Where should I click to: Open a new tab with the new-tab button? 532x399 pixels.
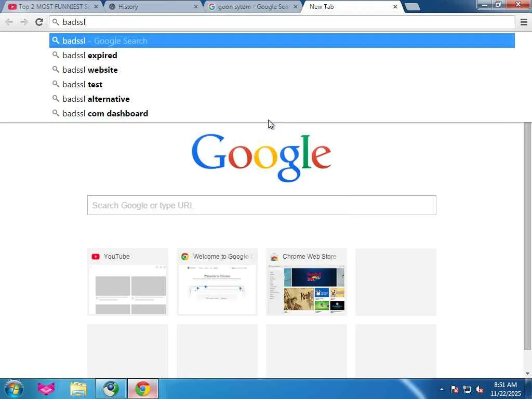413,7
